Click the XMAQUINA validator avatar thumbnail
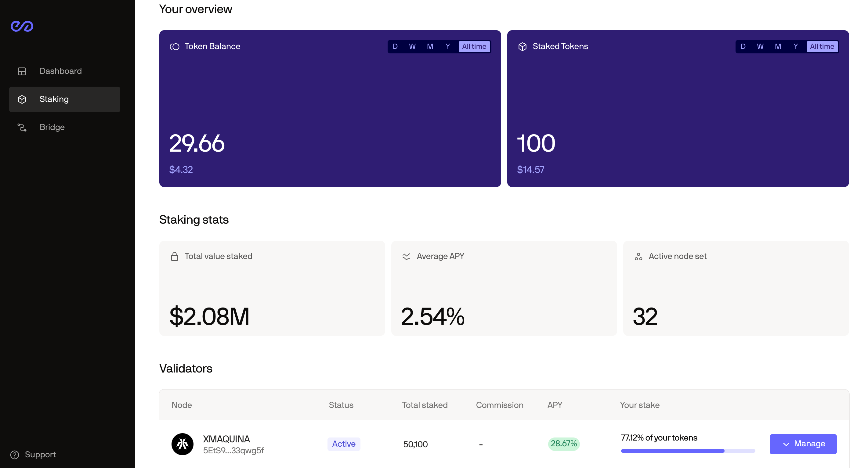 click(x=182, y=444)
